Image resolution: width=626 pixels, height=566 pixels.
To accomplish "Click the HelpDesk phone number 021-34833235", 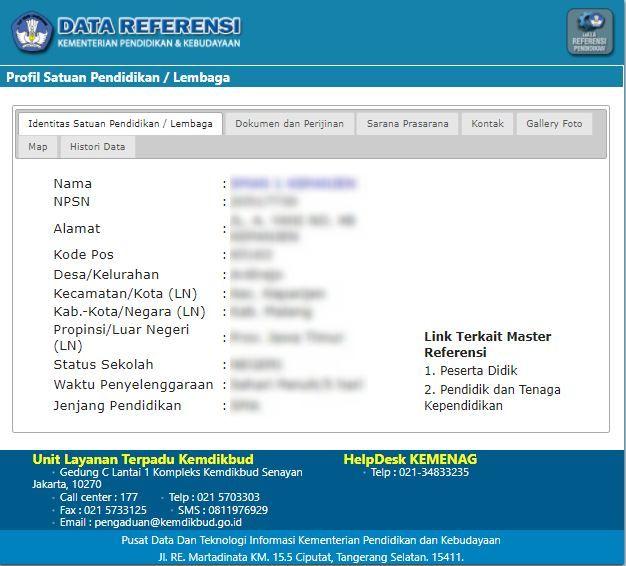I will (x=419, y=472).
